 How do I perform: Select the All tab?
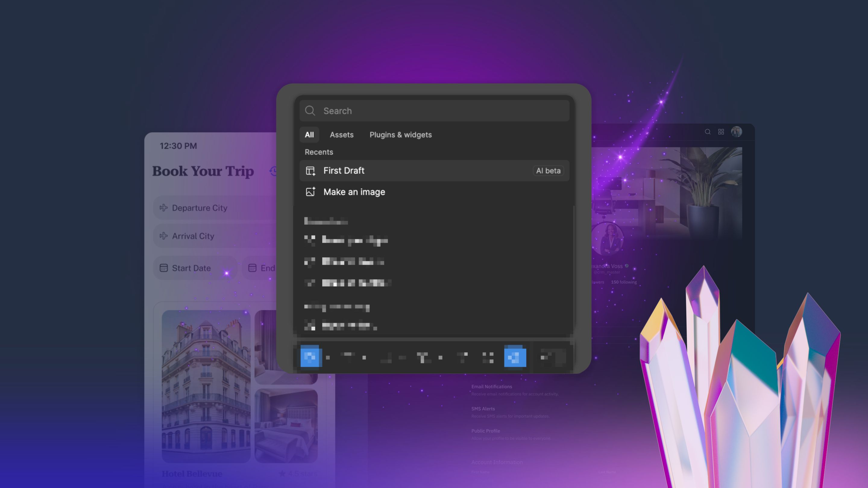click(309, 135)
